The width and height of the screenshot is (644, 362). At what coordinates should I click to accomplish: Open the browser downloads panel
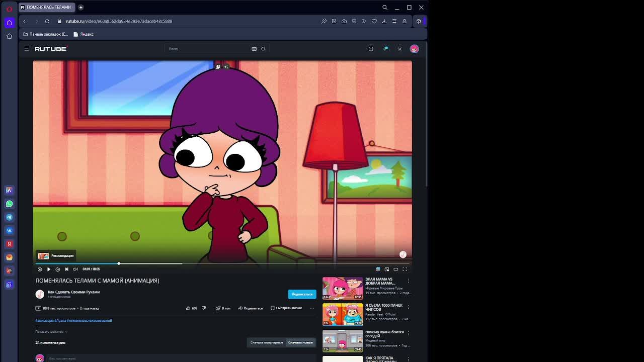pos(384,21)
